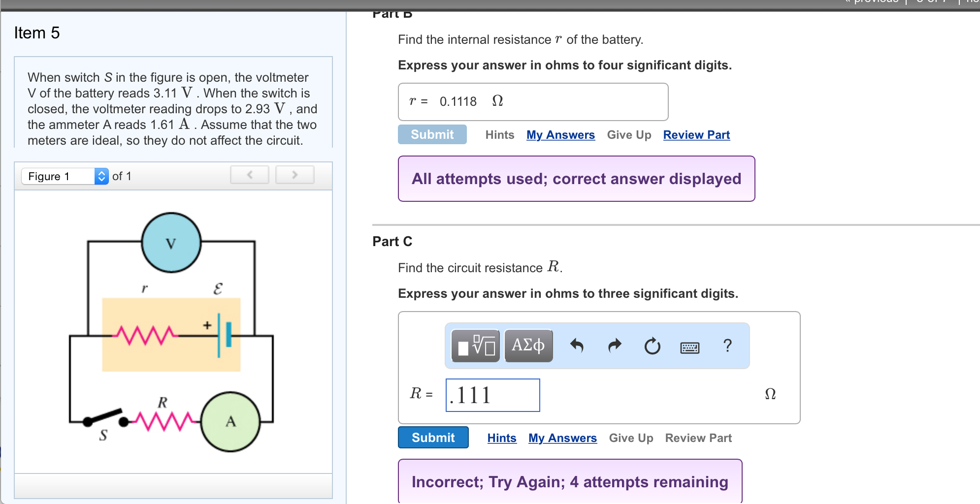
Task: Open Hints for Part C
Action: [502, 438]
